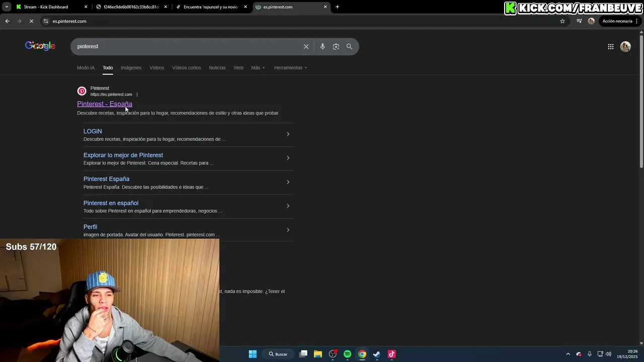
Task: Open the volume control in the tray
Action: [x=609, y=354]
